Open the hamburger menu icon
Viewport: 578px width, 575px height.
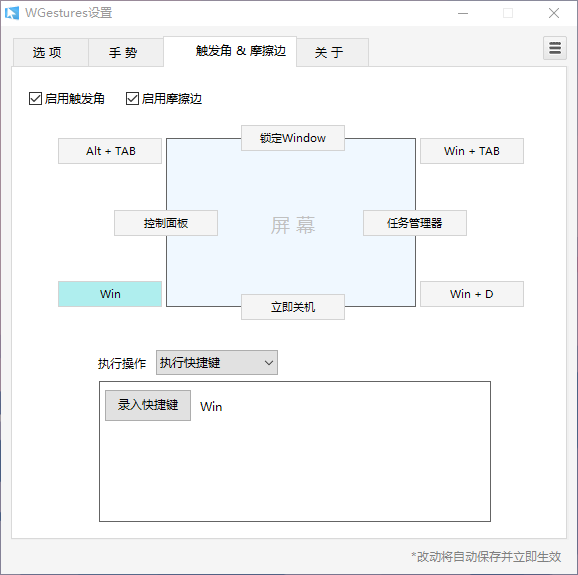coord(555,48)
